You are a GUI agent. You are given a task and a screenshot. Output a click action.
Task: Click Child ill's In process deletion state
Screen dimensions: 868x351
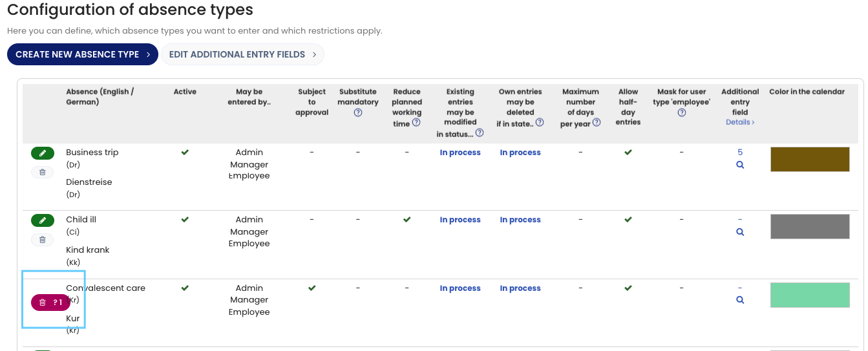point(520,220)
